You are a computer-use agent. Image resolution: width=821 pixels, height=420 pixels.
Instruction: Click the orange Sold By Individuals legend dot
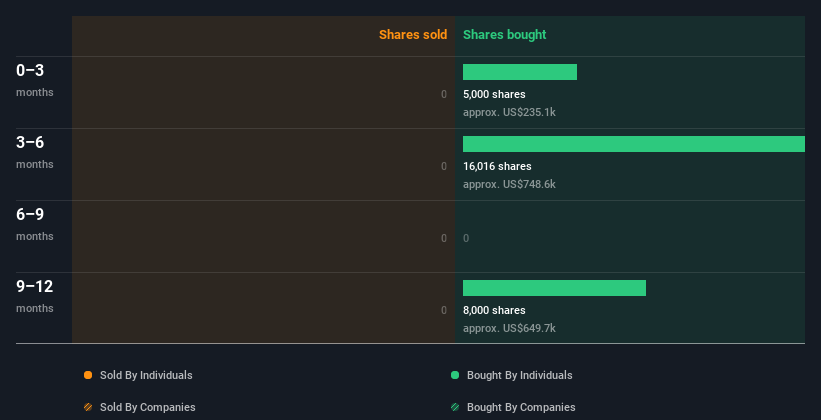click(x=88, y=375)
